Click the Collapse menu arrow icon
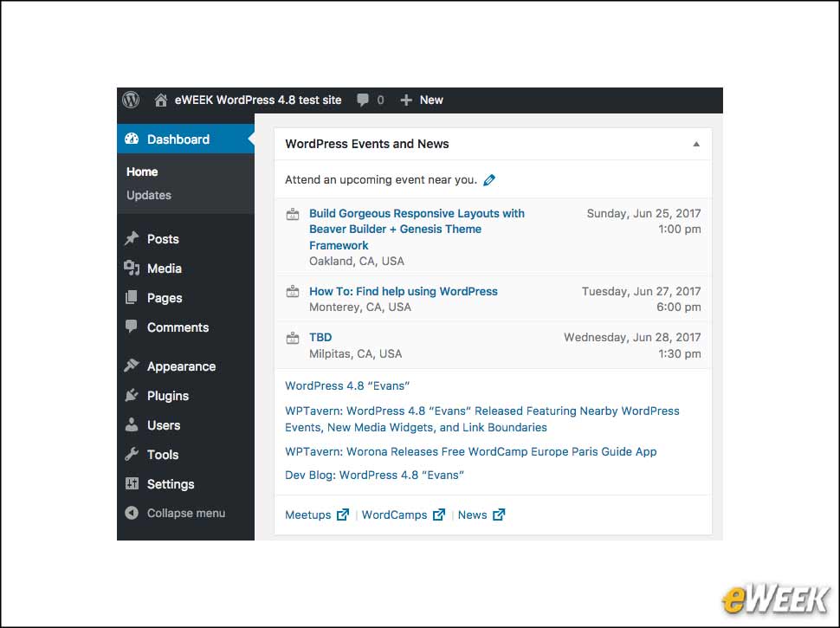The width and height of the screenshot is (840, 628). pos(132,513)
